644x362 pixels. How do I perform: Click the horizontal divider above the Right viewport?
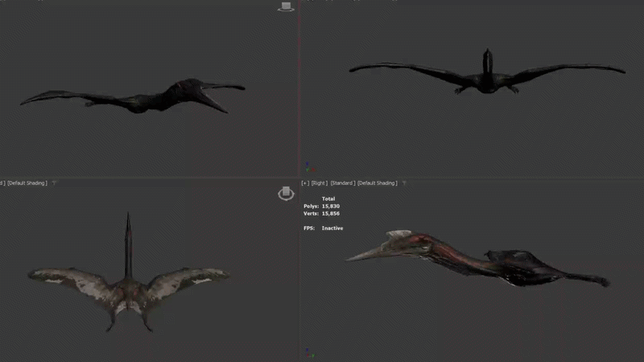point(467,178)
